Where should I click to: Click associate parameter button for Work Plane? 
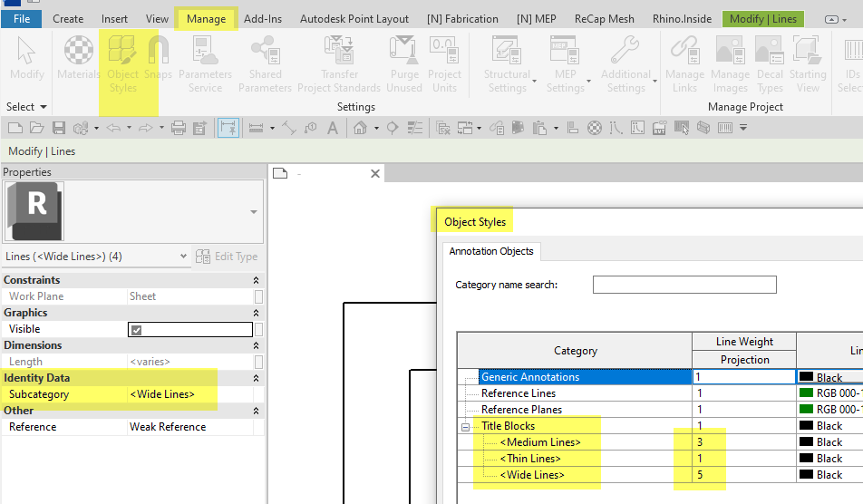coord(258,296)
